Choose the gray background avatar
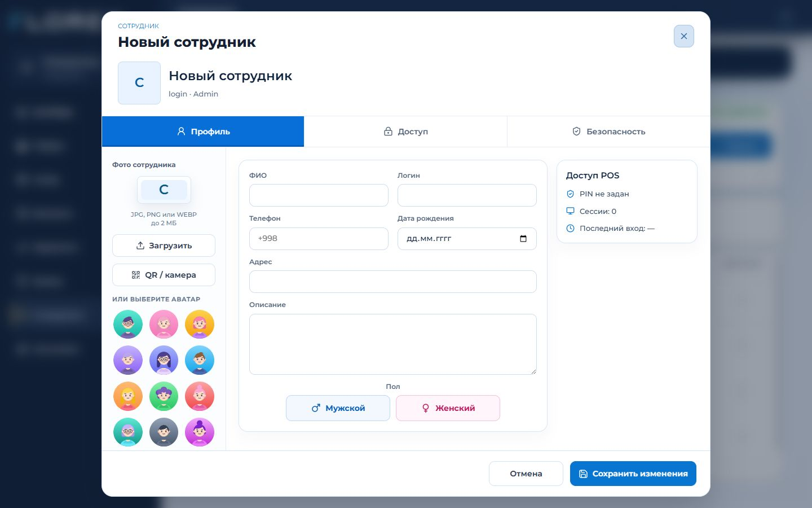 point(164,432)
